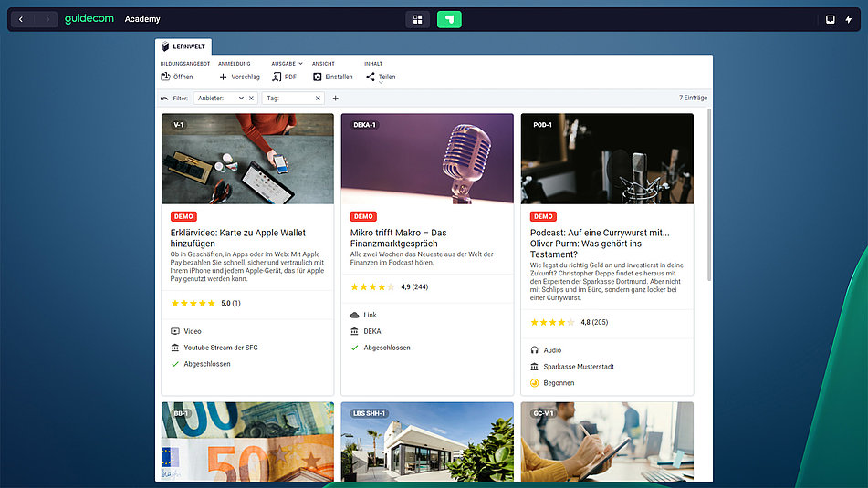Open the LBS SHH-1 house thumbnail
This screenshot has height=488, width=868.
pyautogui.click(x=427, y=441)
